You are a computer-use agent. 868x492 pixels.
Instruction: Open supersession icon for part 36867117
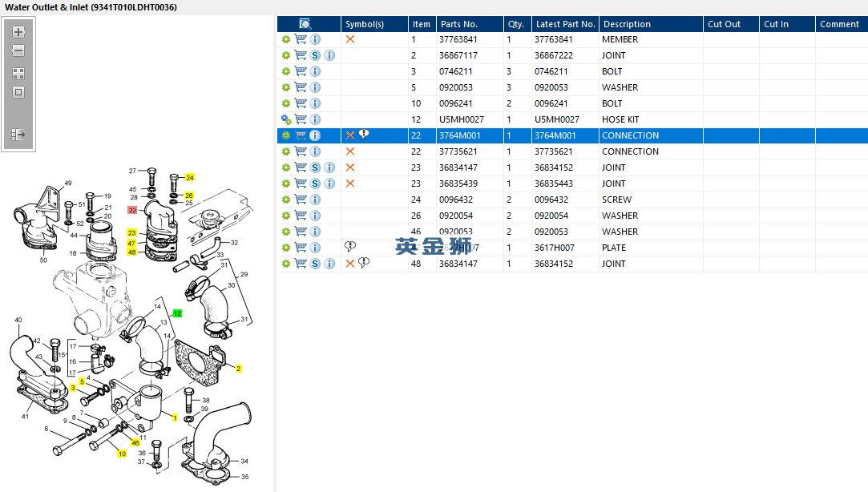point(315,55)
